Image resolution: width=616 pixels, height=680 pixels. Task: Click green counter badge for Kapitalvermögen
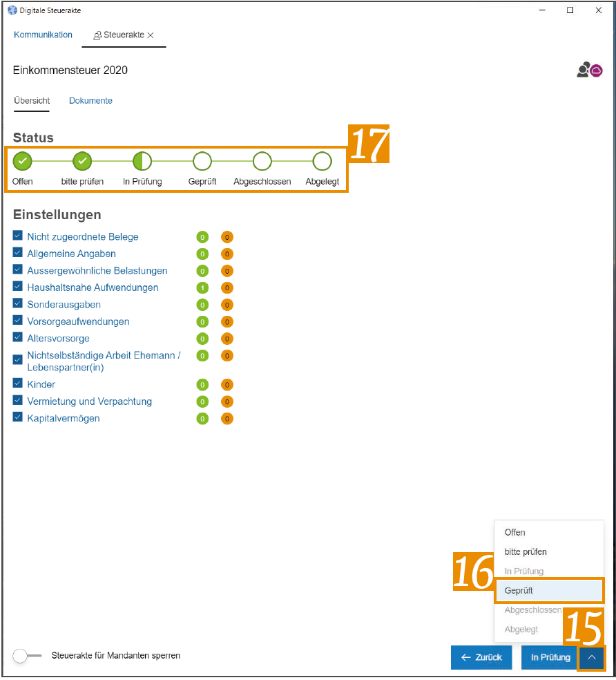202,419
